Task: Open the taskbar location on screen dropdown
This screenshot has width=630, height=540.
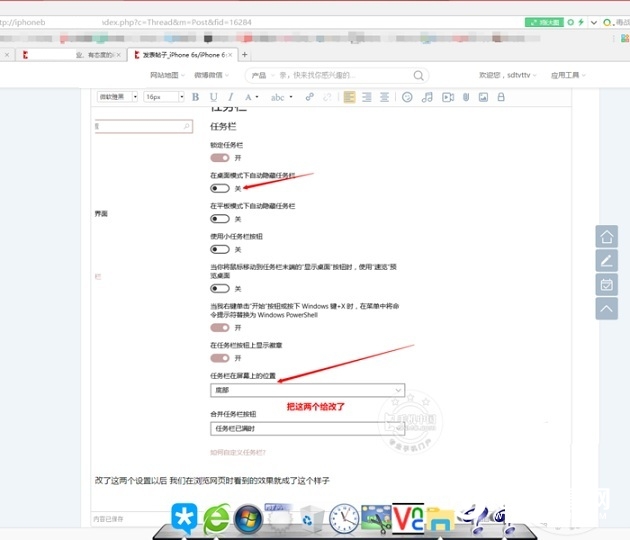Action: [307, 390]
